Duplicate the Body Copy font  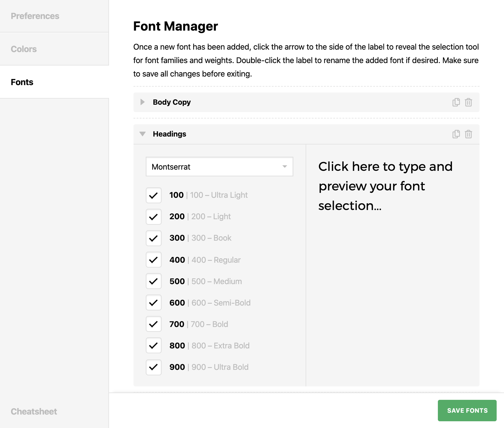[x=456, y=102]
